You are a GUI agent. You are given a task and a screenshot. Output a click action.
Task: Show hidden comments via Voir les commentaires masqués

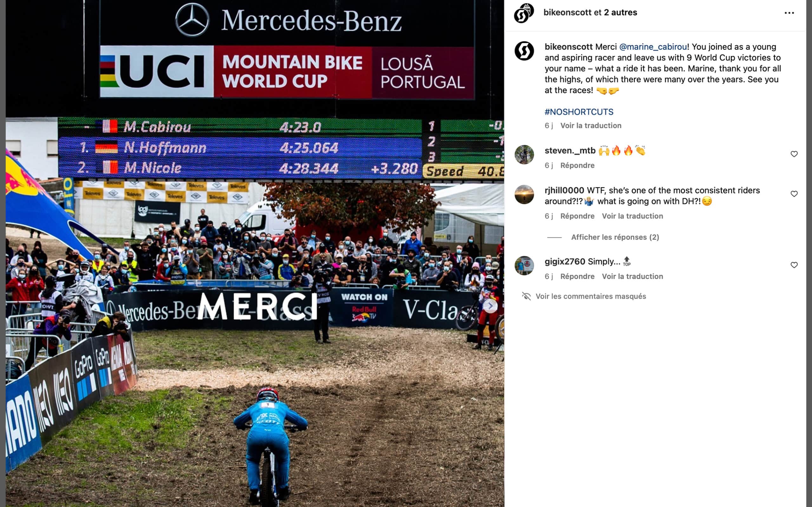pos(591,296)
